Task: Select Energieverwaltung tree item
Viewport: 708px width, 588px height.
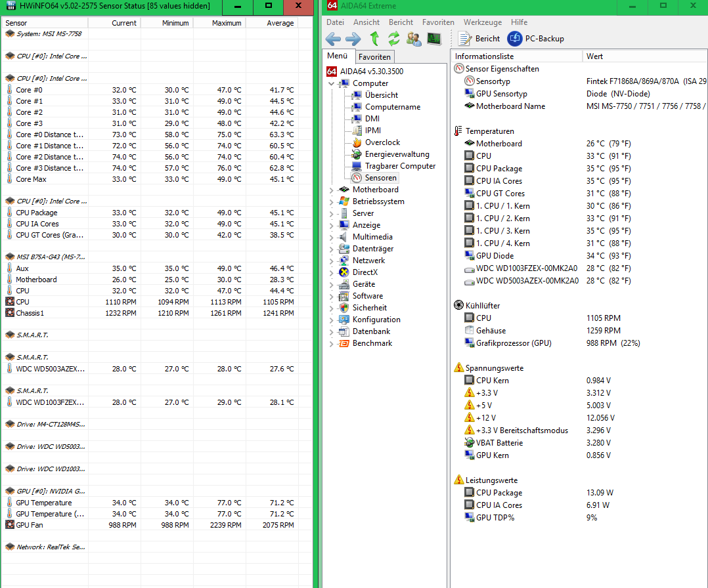Action: coord(397,154)
